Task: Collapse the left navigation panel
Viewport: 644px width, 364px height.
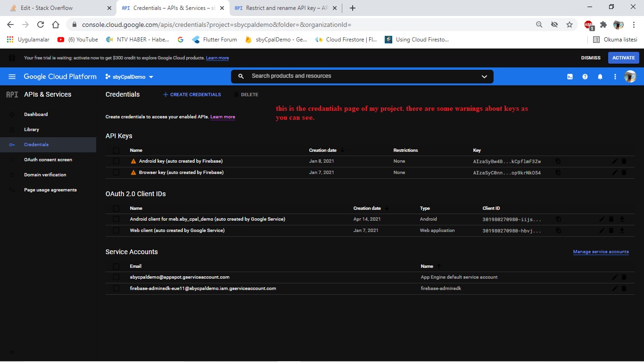Action: (x=12, y=352)
